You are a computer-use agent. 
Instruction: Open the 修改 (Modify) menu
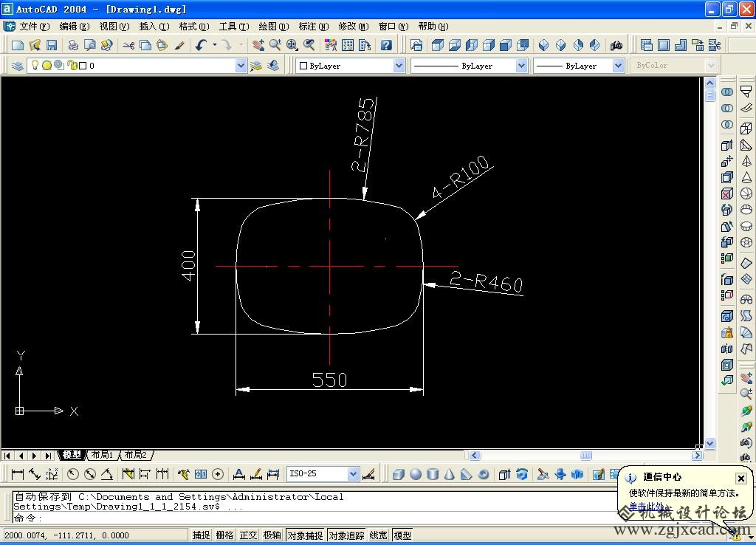[354, 27]
